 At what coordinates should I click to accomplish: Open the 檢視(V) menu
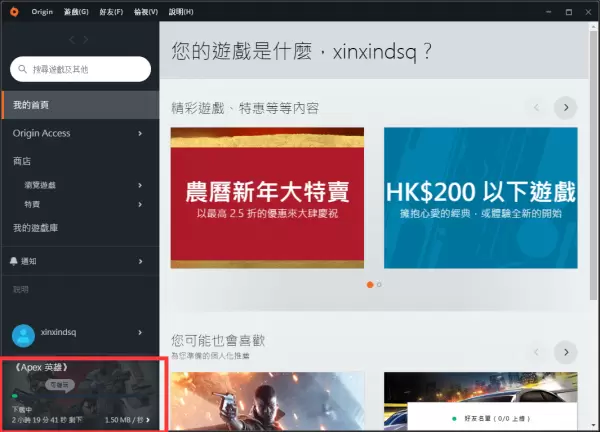coord(146,12)
